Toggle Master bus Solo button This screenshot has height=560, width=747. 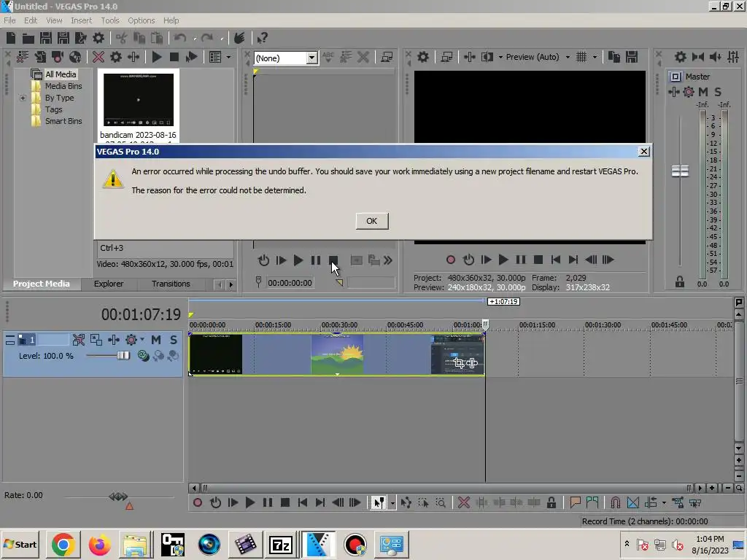click(718, 92)
